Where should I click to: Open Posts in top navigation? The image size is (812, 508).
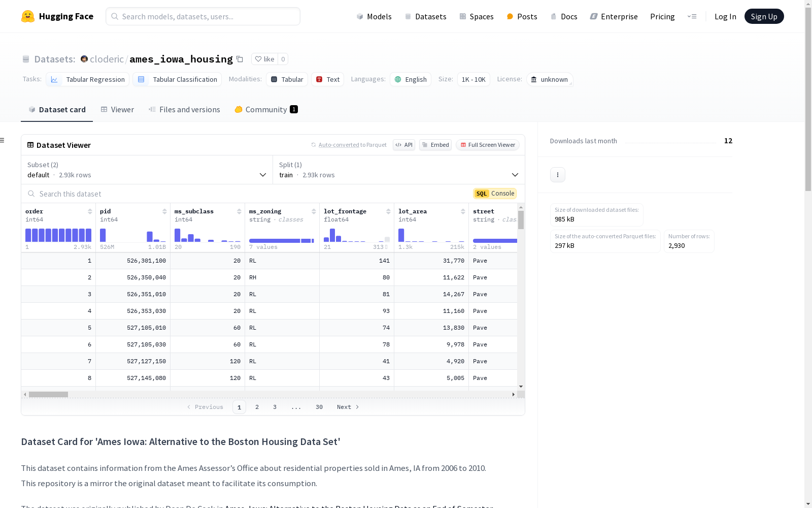click(522, 16)
